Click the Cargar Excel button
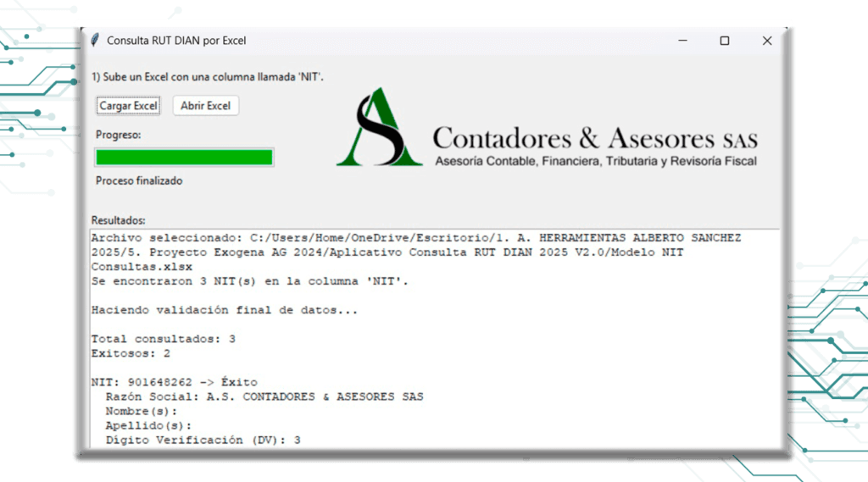Image resolution: width=868 pixels, height=482 pixels. click(x=128, y=106)
